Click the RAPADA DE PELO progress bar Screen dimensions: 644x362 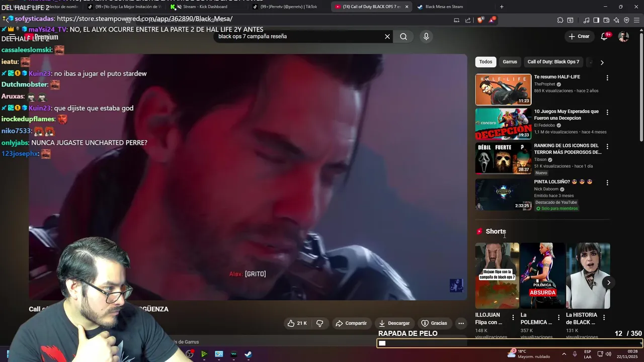pyautogui.click(x=509, y=343)
